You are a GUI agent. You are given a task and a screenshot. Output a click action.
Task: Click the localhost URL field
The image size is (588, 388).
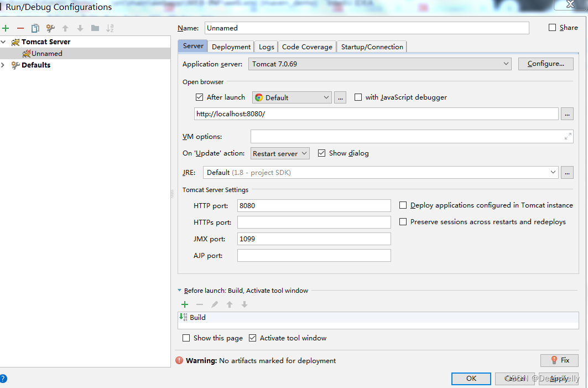point(376,113)
